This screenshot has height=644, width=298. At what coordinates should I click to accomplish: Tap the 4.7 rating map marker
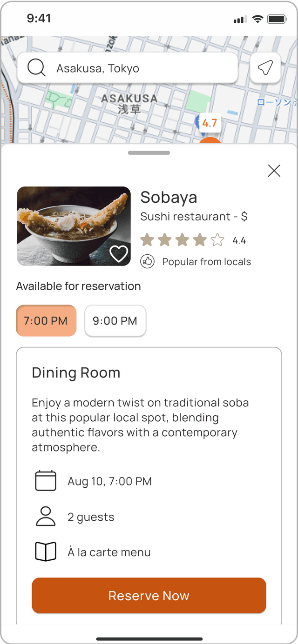(x=210, y=123)
